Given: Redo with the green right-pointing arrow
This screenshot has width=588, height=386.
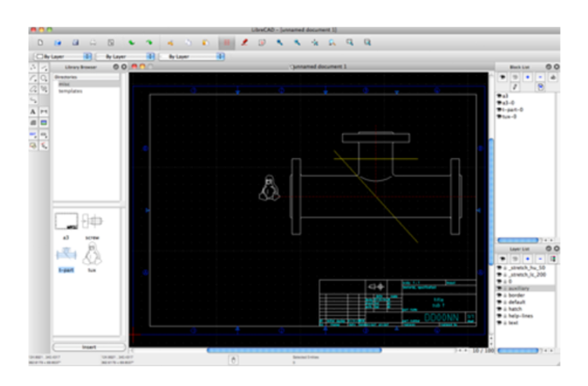Looking at the screenshot, I should point(149,42).
